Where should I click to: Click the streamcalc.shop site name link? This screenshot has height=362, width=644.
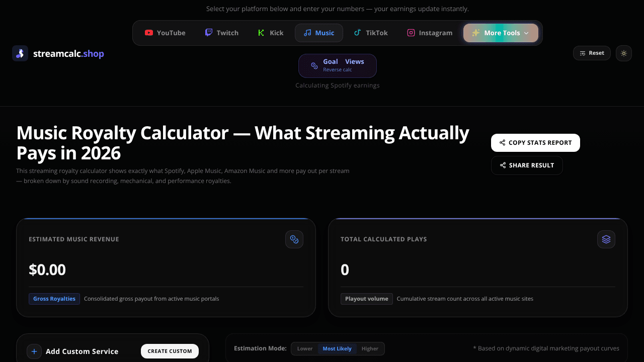[68, 53]
